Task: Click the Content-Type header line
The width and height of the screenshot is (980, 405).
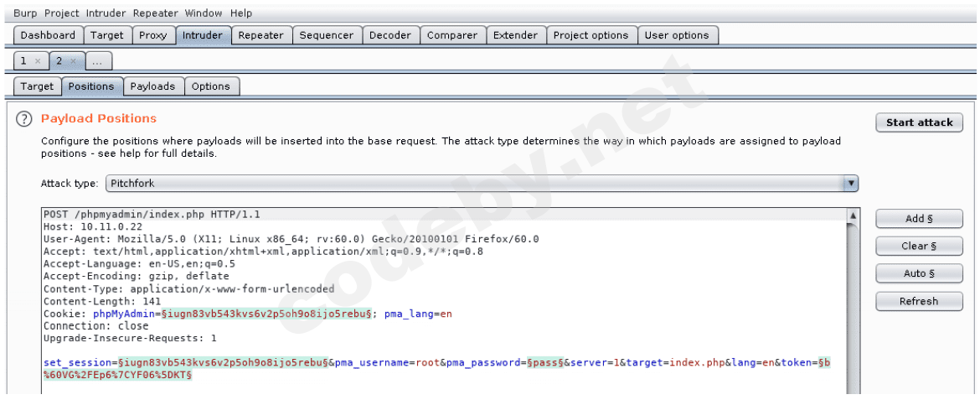Action: coord(188,288)
